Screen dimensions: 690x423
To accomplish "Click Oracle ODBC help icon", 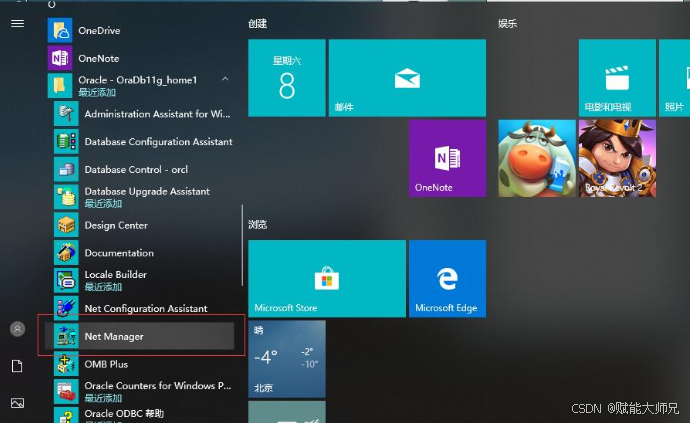I will 66,415.
